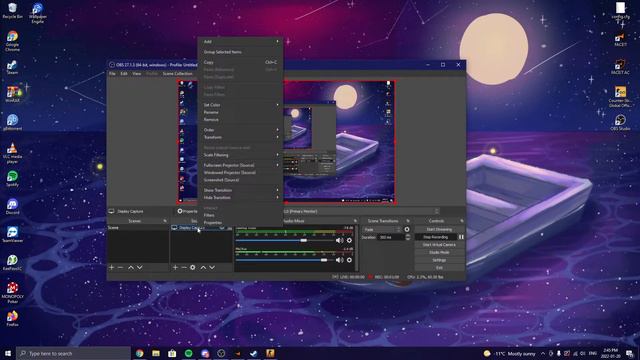Open qBittorrent desktop shortcut
Viewport: 640px width, 360px height.
[12, 122]
